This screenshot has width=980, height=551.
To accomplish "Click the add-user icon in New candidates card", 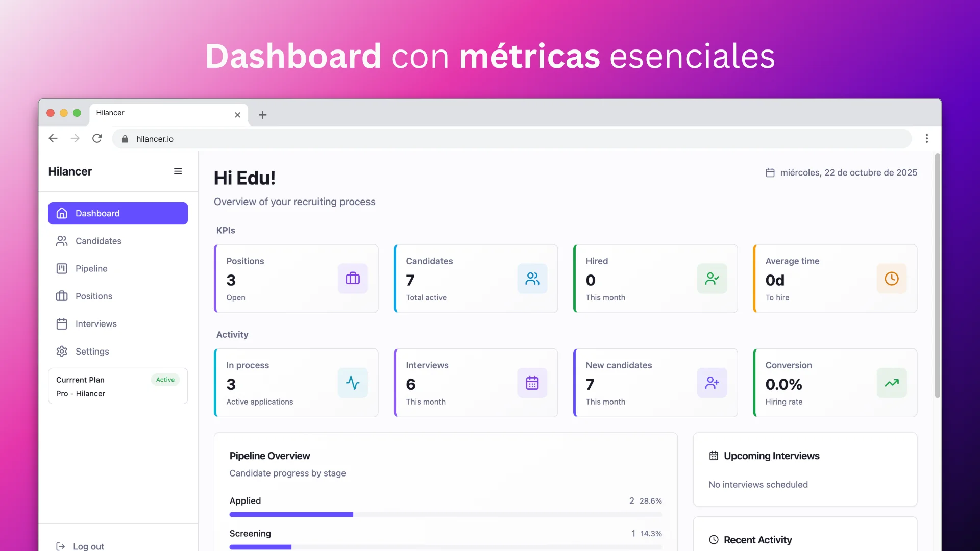I will (x=712, y=383).
